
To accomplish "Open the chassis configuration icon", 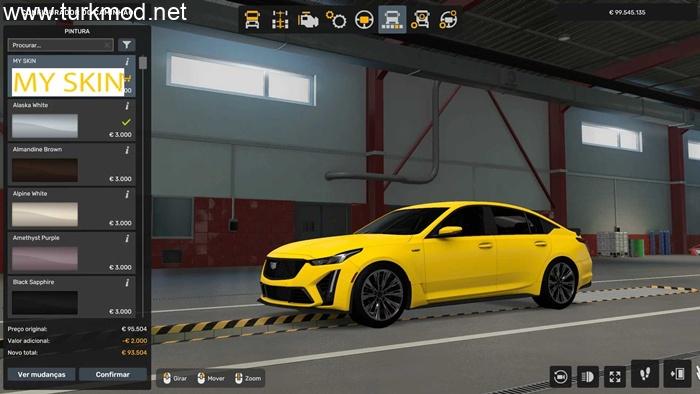I will click(280, 20).
